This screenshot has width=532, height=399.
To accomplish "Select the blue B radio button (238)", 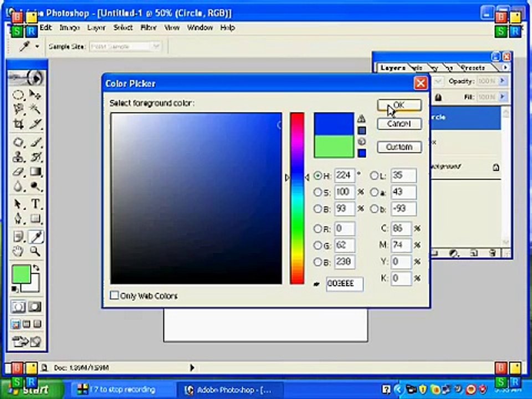I will (318, 262).
